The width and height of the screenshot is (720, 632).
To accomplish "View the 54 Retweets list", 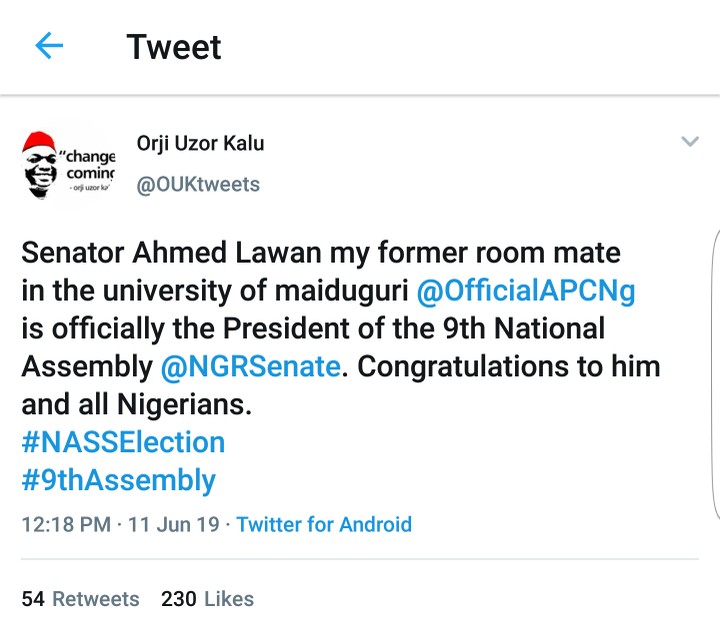I will tap(80, 599).
